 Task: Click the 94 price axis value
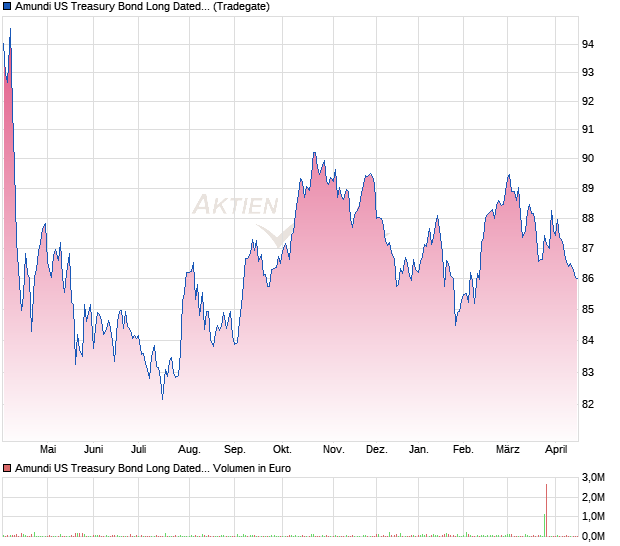click(588, 44)
